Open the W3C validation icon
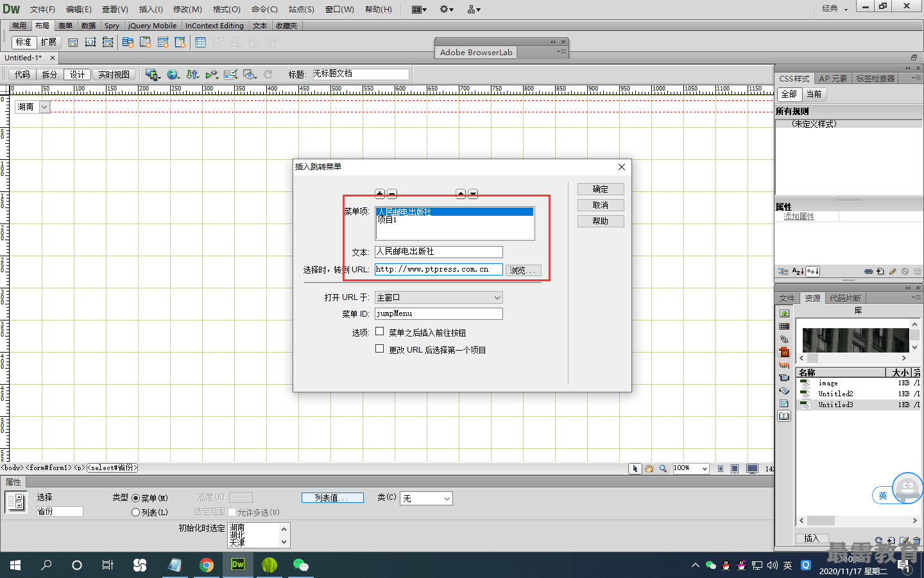This screenshot has width=924, height=578. [212, 74]
